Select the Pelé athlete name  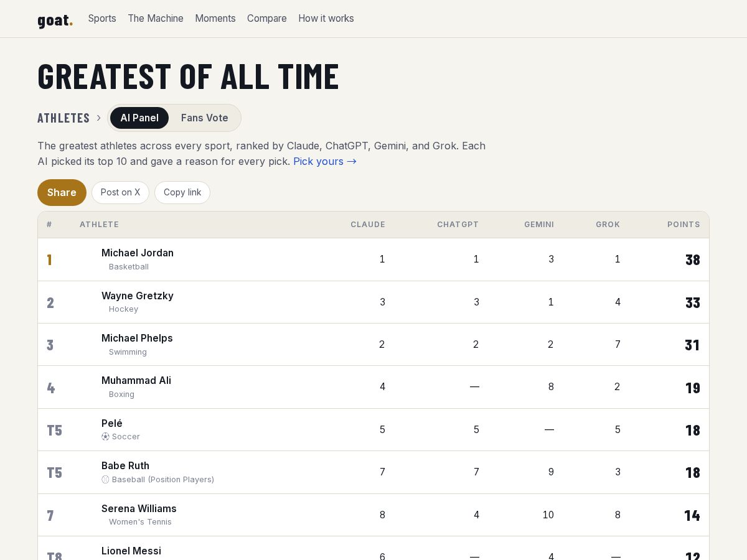pos(112,423)
